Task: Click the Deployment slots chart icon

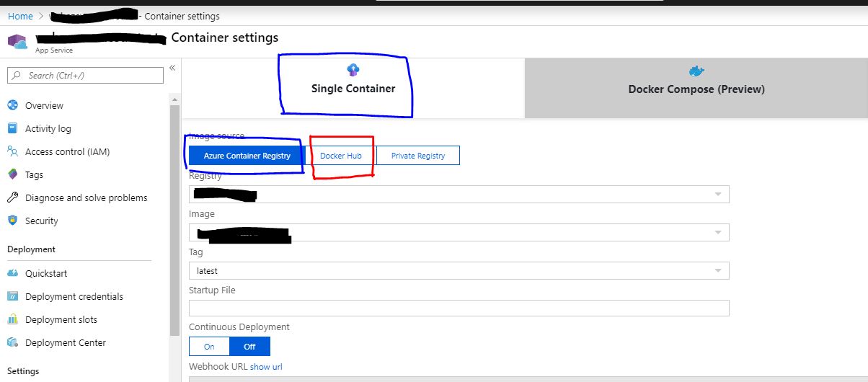Action: pyautogui.click(x=12, y=319)
